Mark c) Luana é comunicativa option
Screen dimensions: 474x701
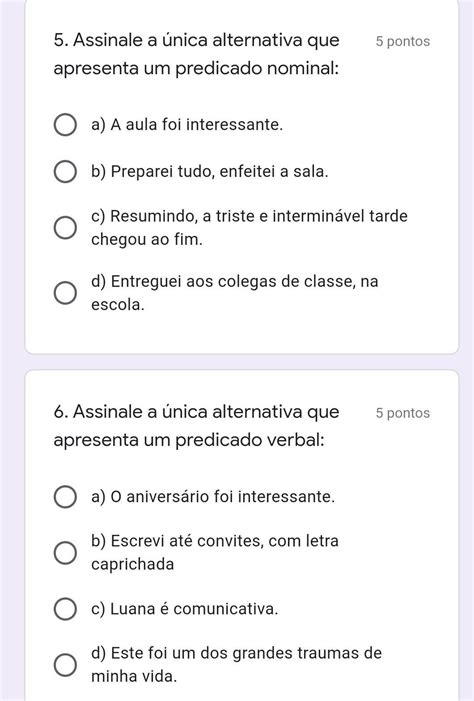(65, 609)
